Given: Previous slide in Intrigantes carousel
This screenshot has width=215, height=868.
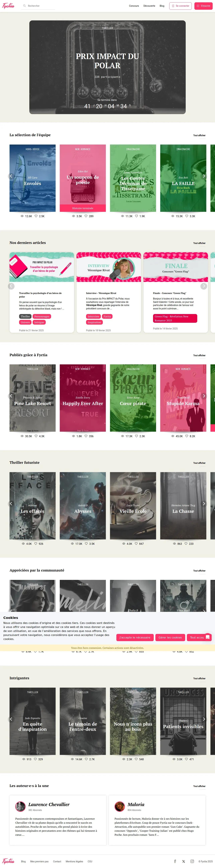Looking at the screenshot, I should point(11,719).
